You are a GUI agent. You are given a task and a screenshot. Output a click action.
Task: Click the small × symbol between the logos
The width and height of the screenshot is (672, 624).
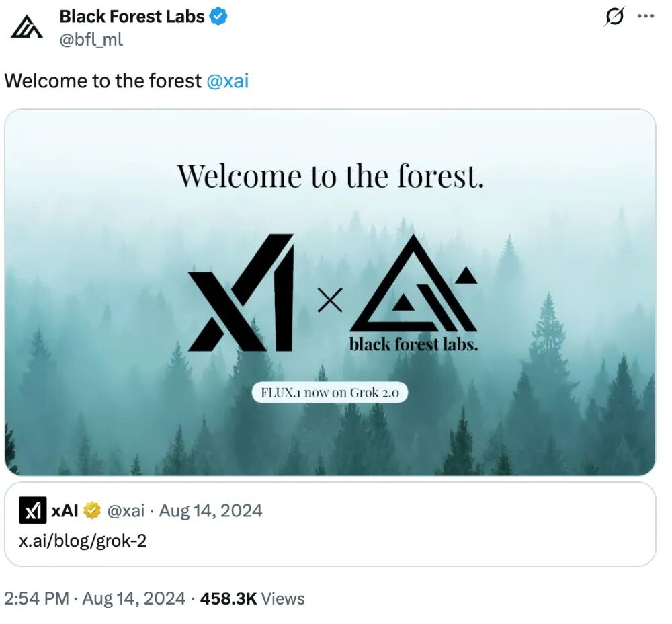coord(329,301)
